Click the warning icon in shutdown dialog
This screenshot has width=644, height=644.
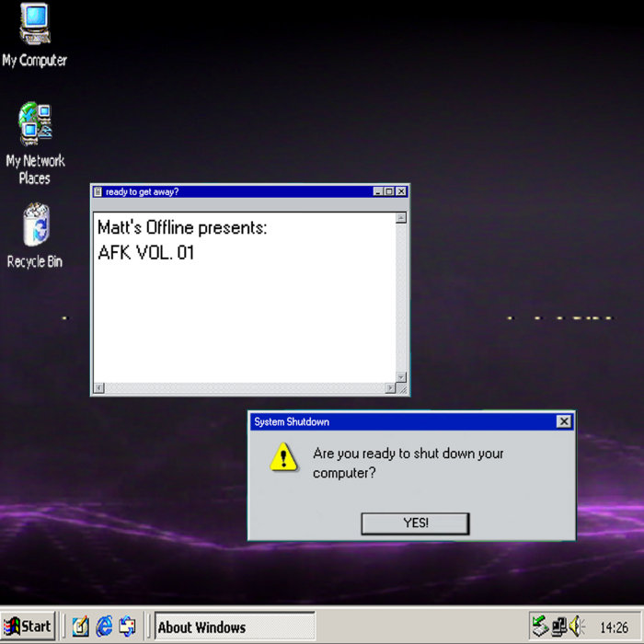click(283, 456)
